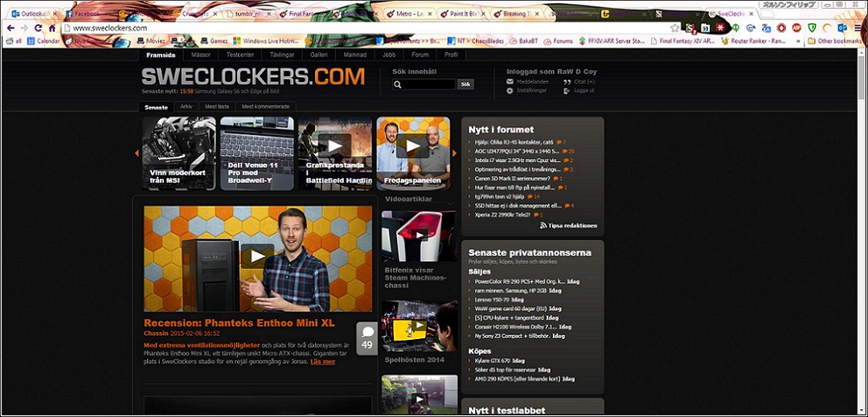
Task: Open the Calendar bookmark
Action: [43, 41]
